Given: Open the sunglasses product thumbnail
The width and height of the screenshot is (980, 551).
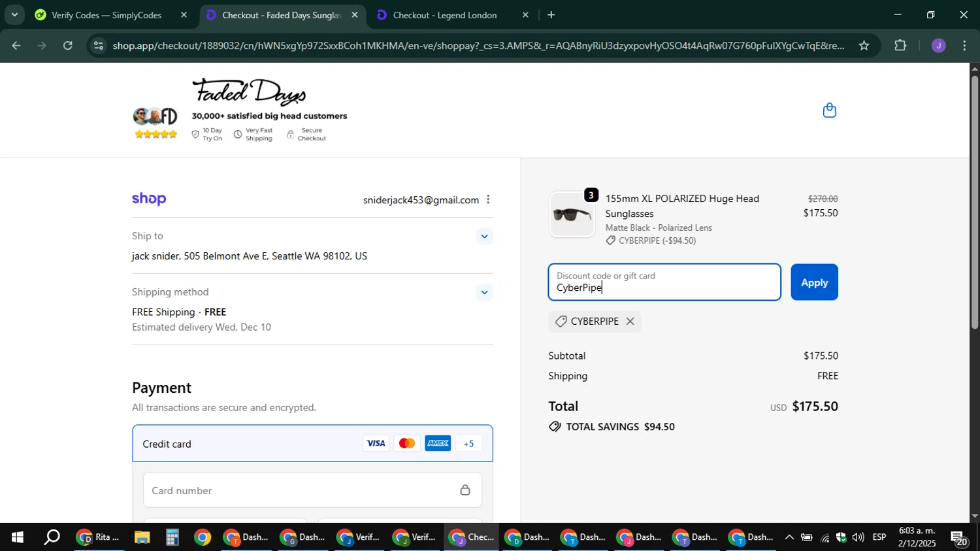Looking at the screenshot, I should (572, 214).
